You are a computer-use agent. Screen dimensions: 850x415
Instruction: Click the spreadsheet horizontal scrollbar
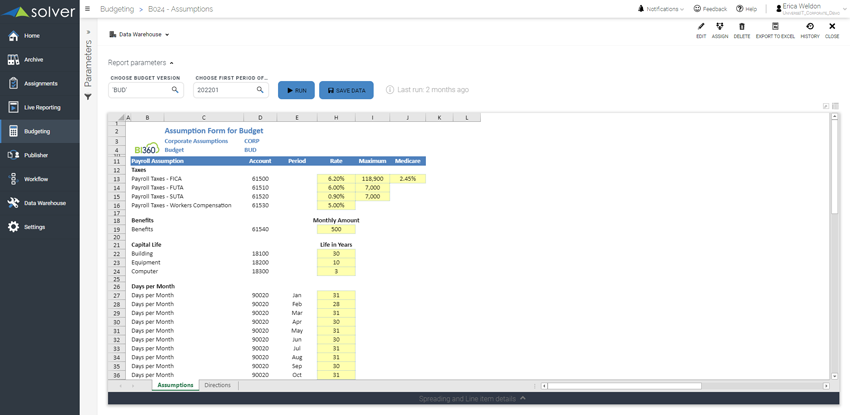pos(680,385)
